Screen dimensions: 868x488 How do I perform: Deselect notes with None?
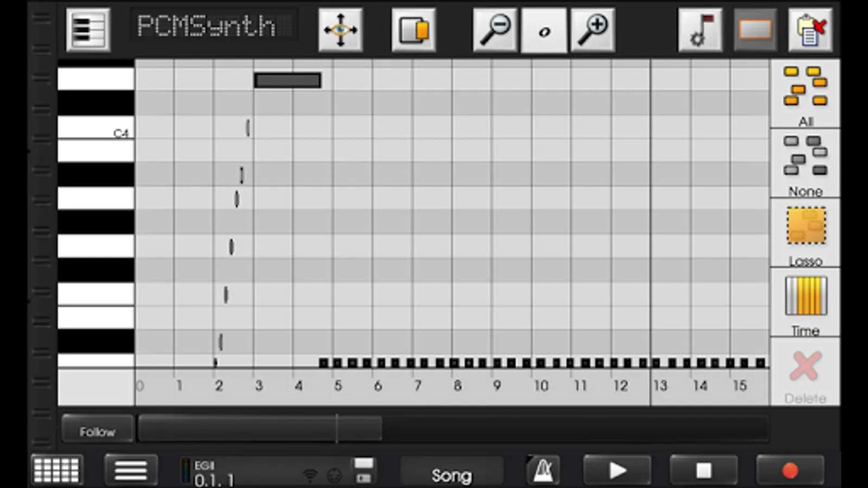click(x=805, y=164)
